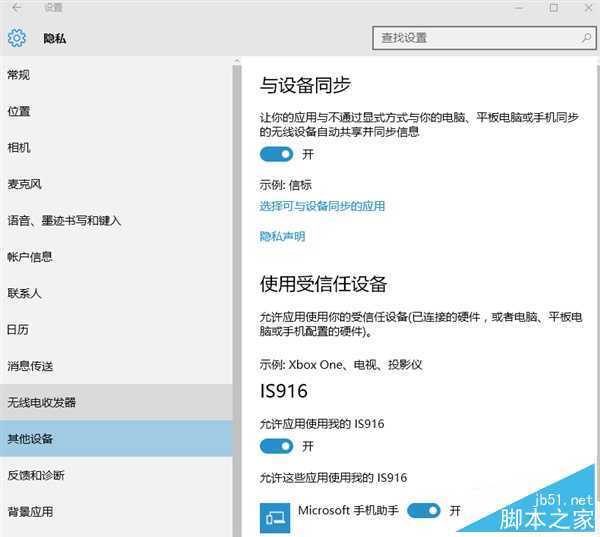
Task: Toggle the 与设备同步 switch off
Action: [276, 155]
